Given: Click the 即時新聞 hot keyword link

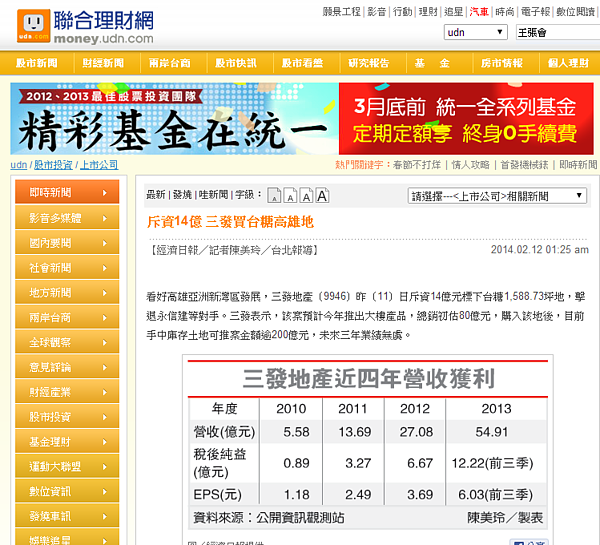Looking at the screenshot, I should pyautogui.click(x=578, y=165).
